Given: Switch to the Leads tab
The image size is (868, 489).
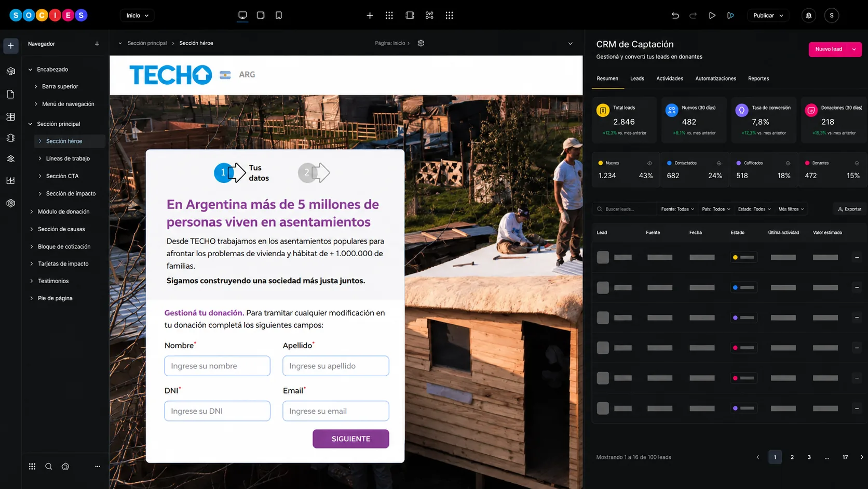Looking at the screenshot, I should tap(637, 78).
